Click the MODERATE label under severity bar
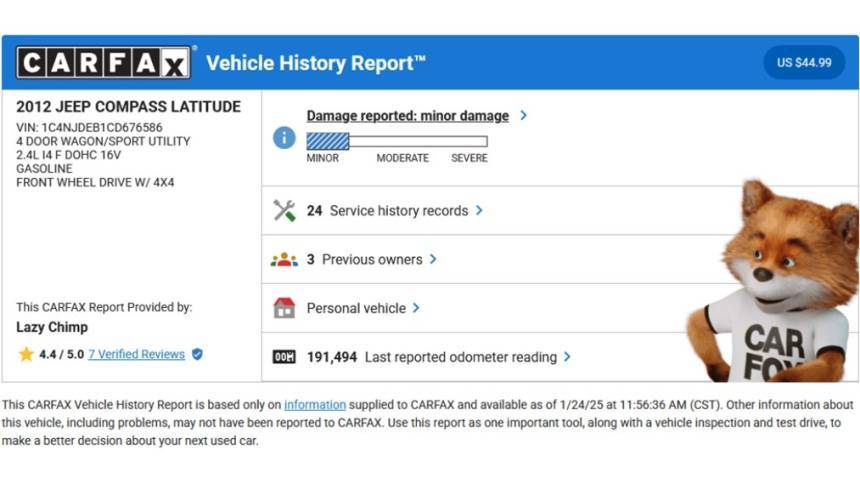Viewport: 860px width, 484px height. pyautogui.click(x=403, y=158)
